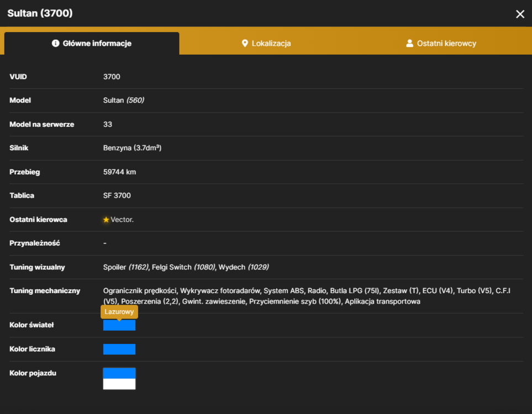Screen dimensions: 532x414
Task: Click the Kolor świateł blue swatch
Action: 119,325
